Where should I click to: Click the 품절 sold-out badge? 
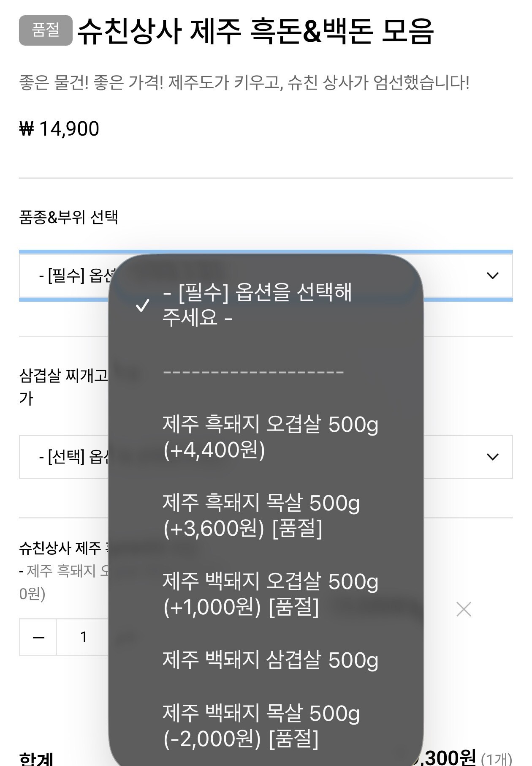(46, 30)
